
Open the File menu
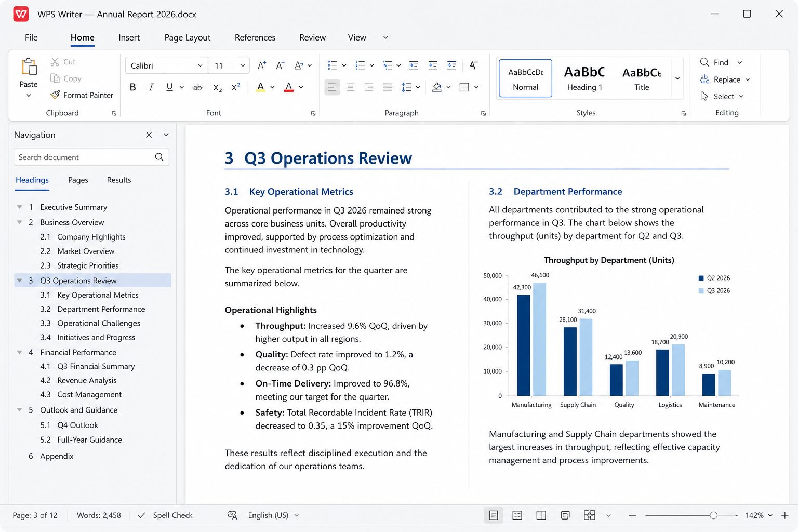(x=31, y=37)
